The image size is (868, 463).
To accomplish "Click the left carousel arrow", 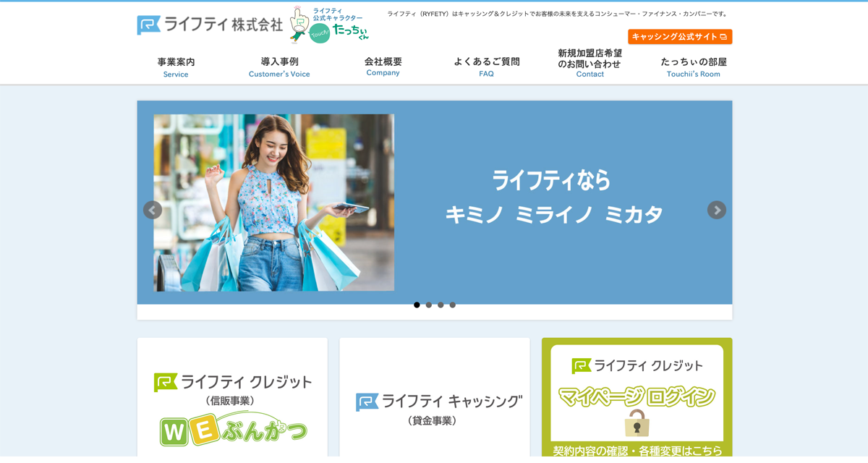I will (152, 209).
